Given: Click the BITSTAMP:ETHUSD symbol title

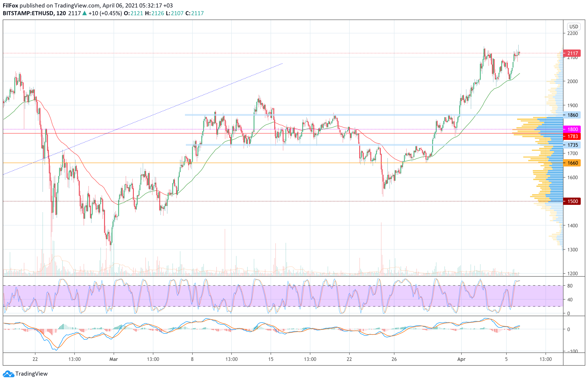Looking at the screenshot, I should pyautogui.click(x=28, y=13).
